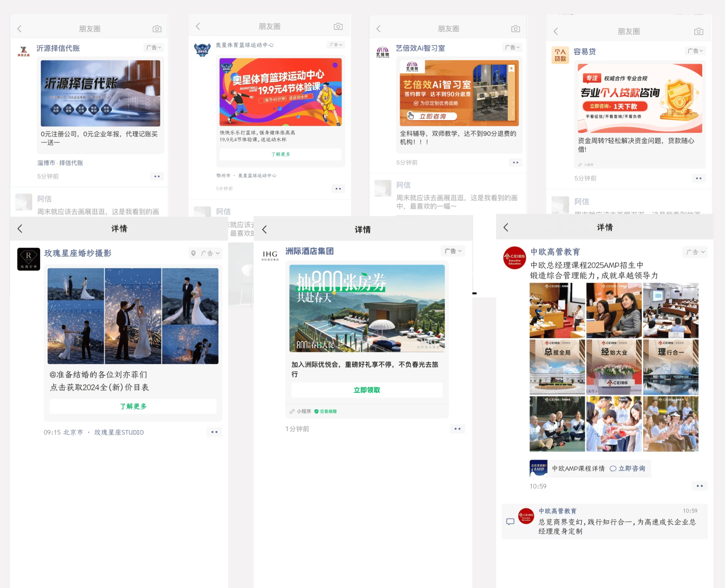Expand 广告 dropdown on 中欧高管教育 post
The height and width of the screenshot is (588, 725).
point(695,252)
